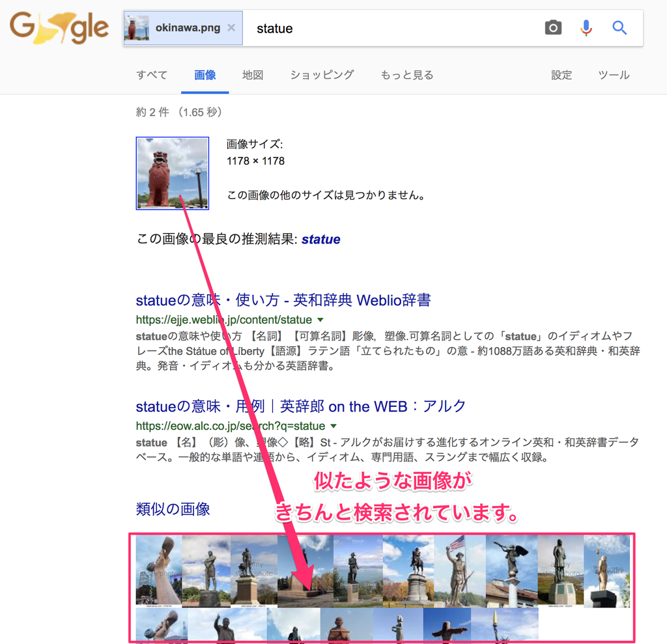Image resolution: width=667 pixels, height=644 pixels.
Task: Switch to the すべて tab
Action: pos(152,75)
